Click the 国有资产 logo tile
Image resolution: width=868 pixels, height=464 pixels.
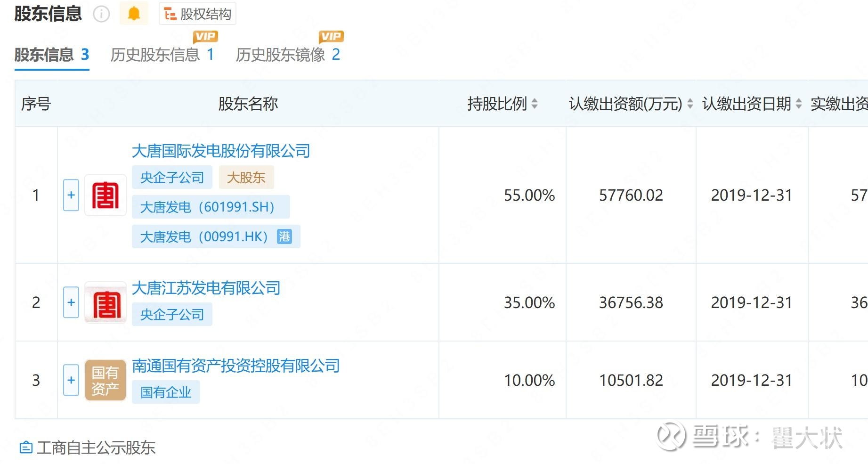[x=105, y=380]
